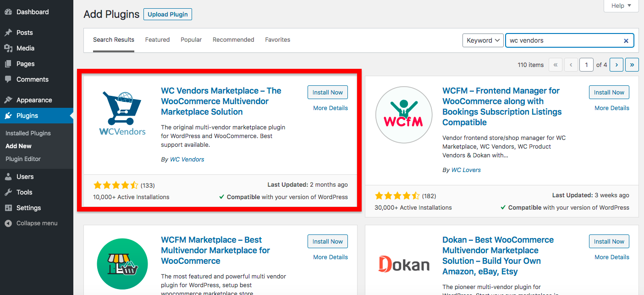Switch to Featured tab
The image size is (644, 295).
[158, 40]
